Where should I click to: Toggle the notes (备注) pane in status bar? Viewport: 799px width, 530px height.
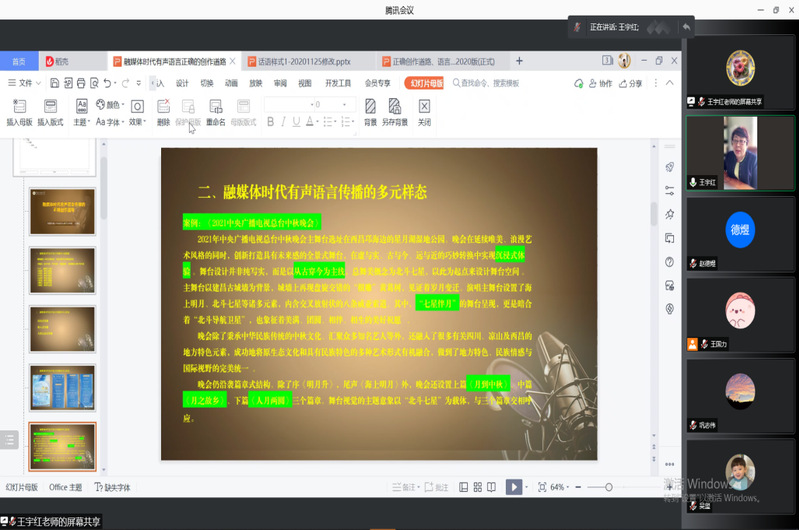pyautogui.click(x=404, y=487)
